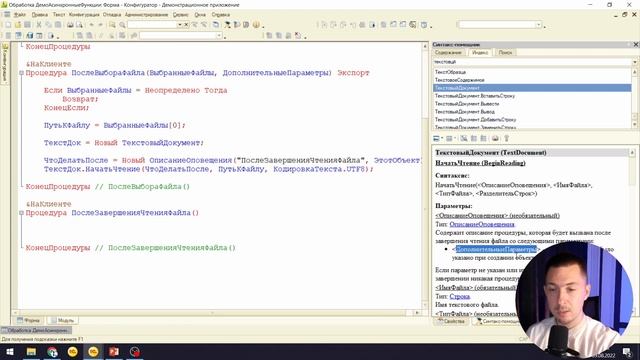
Task: Select ТекстовыйДокумент.ВставитьСтроку in index list
Action: (532, 96)
